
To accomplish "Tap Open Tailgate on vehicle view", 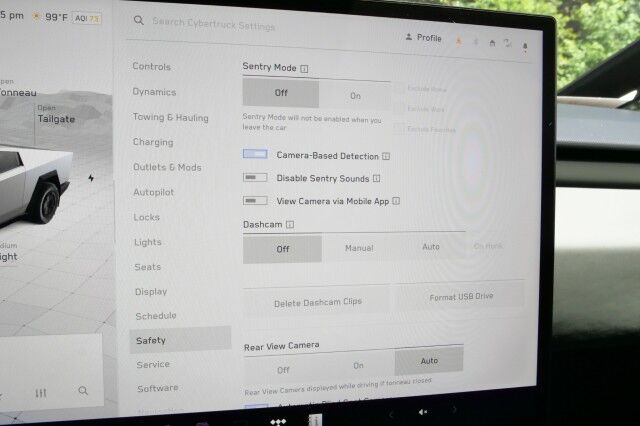I will 56,114.
